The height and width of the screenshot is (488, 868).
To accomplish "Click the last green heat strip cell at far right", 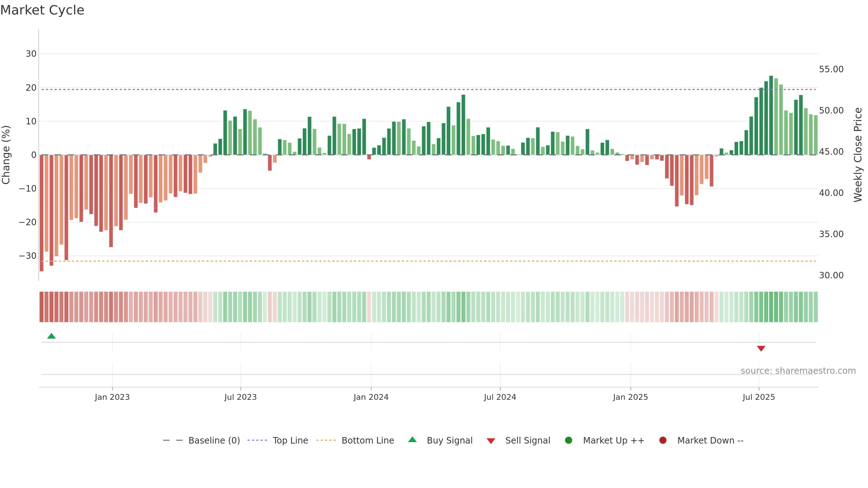I will point(816,307).
